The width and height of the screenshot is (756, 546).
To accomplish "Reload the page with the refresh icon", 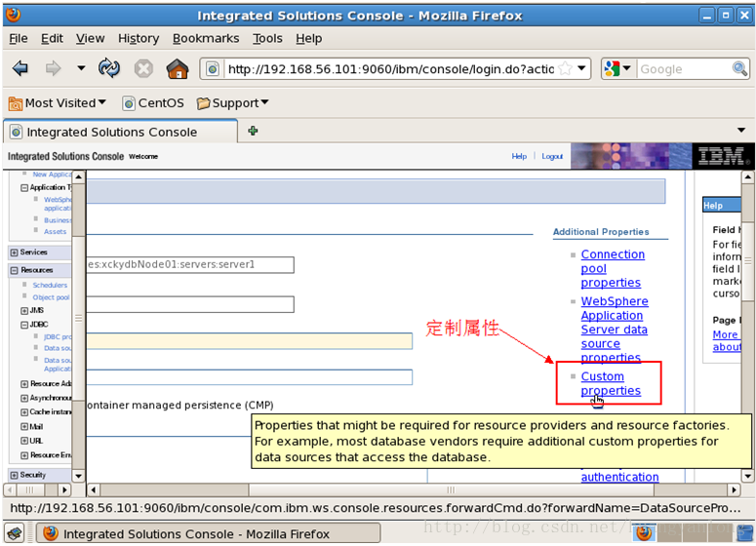I will pos(109,68).
